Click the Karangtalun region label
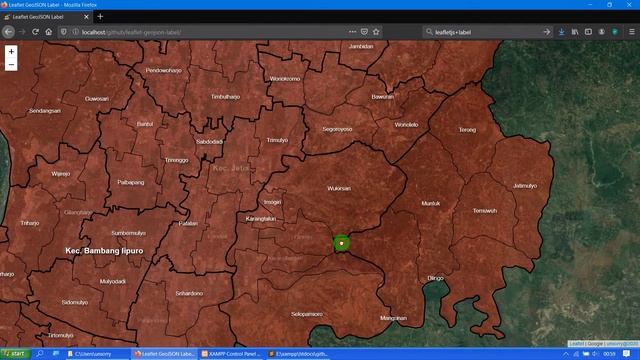 click(x=261, y=219)
